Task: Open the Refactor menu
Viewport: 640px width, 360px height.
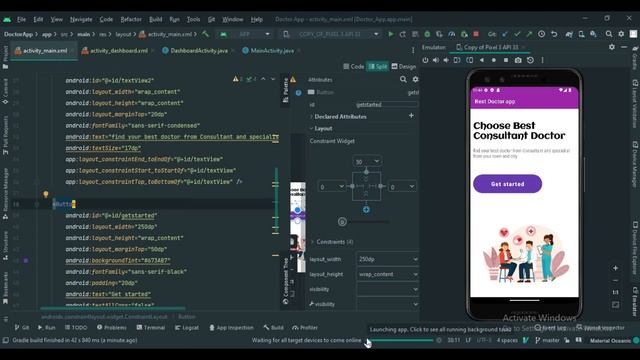Action: [x=131, y=19]
